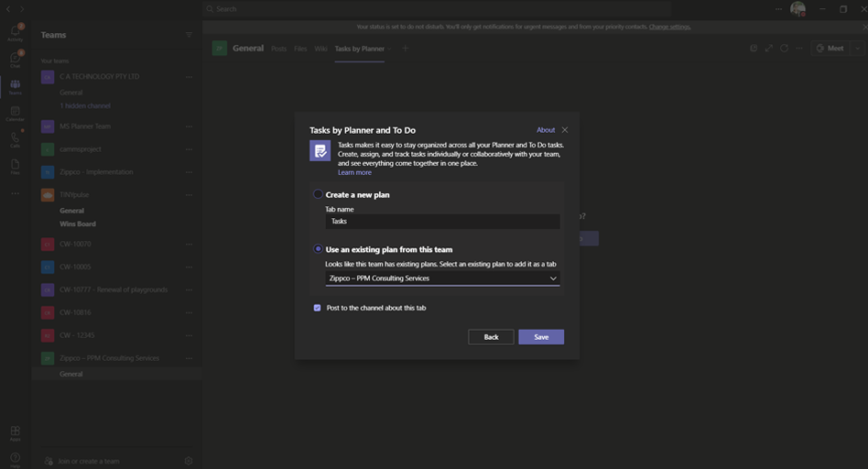Open more options for CW-10070 team
The image size is (868, 469).
coord(189,245)
